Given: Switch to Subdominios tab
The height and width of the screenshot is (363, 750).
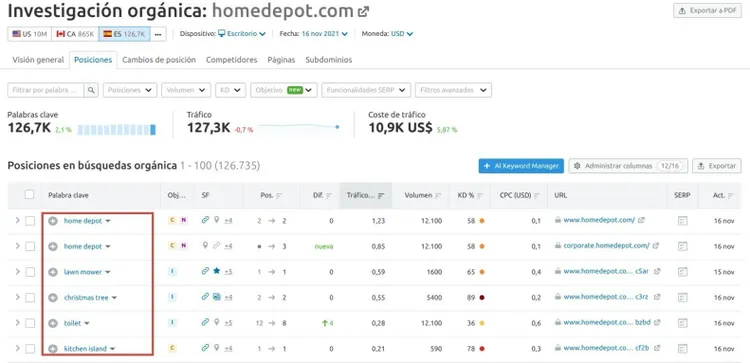Looking at the screenshot, I should (329, 60).
